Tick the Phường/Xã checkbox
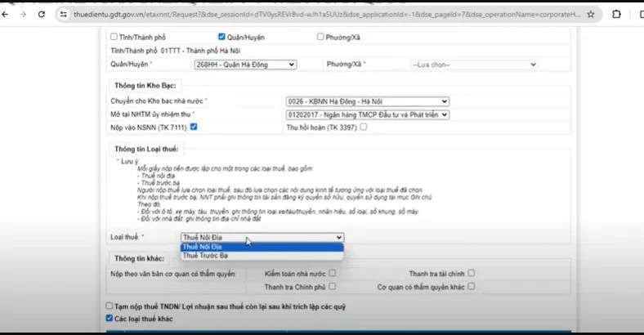 320,37
